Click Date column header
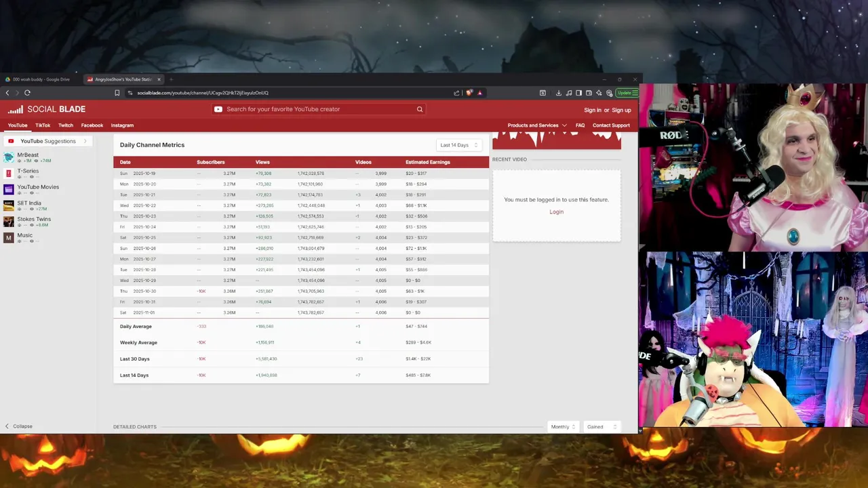Image resolution: width=868 pixels, height=488 pixels. (125, 162)
